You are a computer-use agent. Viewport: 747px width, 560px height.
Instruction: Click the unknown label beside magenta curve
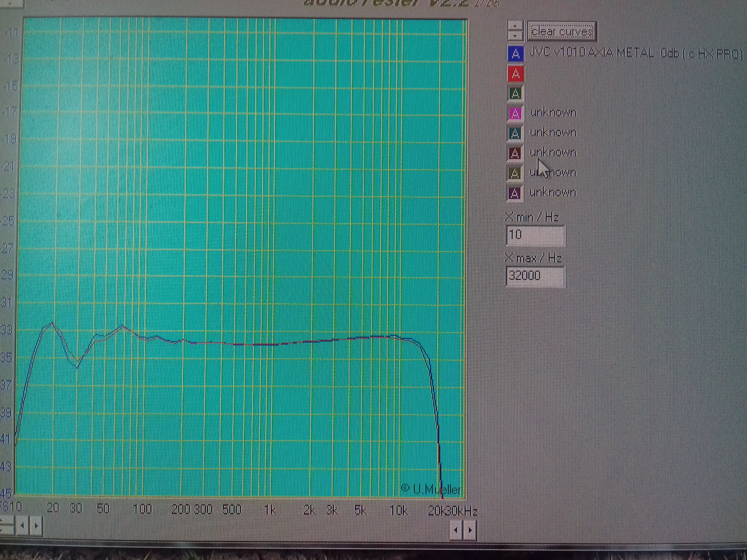coord(553,113)
